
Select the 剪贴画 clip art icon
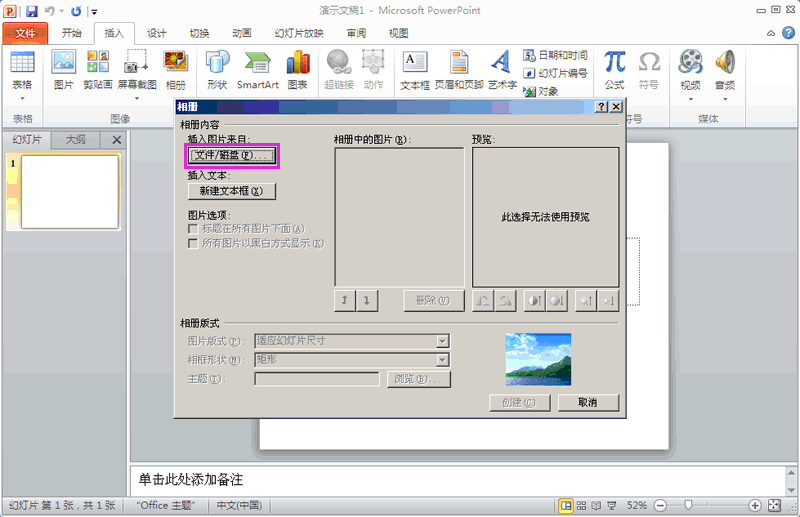[97, 69]
